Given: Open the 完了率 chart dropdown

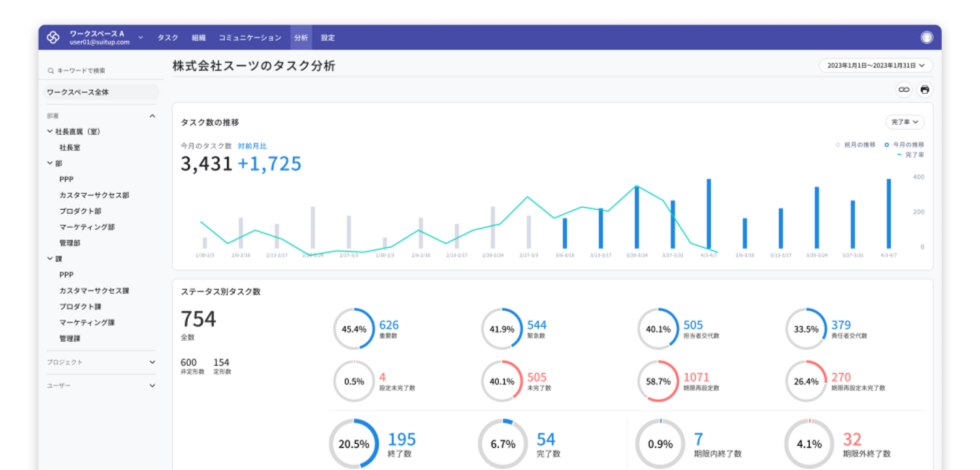Looking at the screenshot, I should pos(904,122).
